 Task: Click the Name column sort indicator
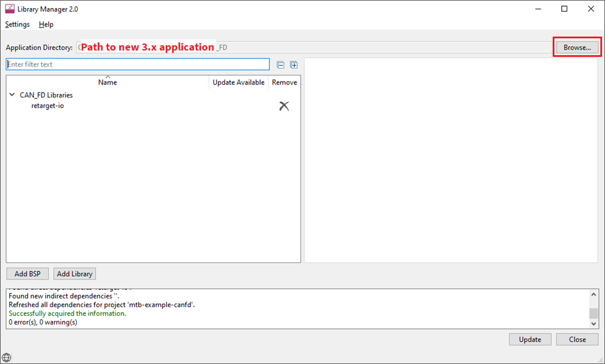coord(107,78)
